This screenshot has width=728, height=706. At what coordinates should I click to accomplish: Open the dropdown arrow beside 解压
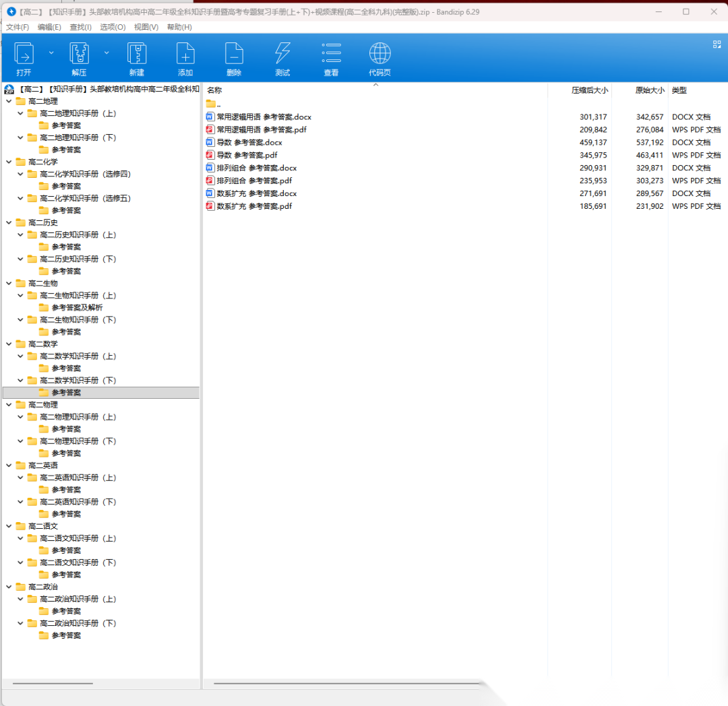(x=107, y=52)
